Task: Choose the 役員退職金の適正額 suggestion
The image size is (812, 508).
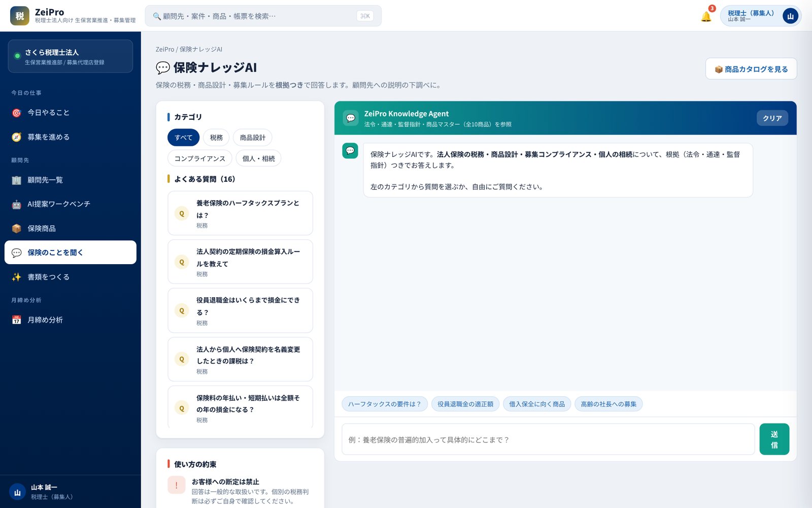Action: (x=465, y=404)
